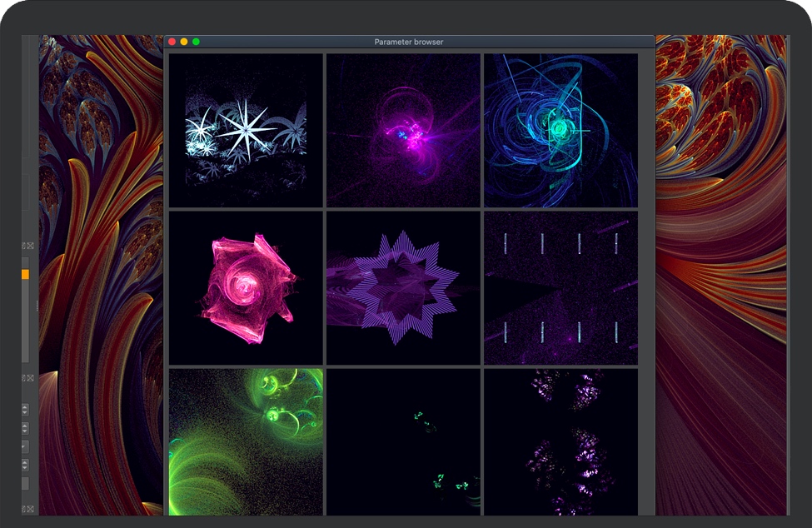
Task: Open the green swirling fractal thumbnail
Action: (x=245, y=441)
